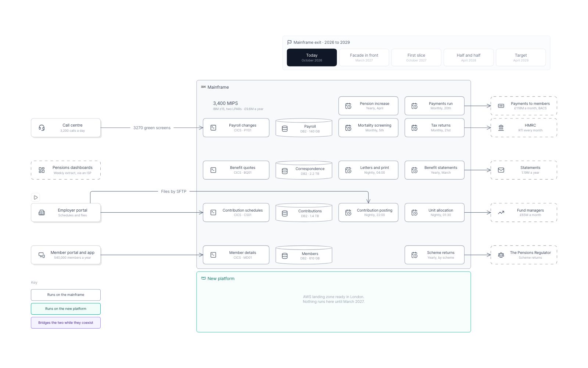This screenshot has height=368, width=588.
Task: Open the Payments run batch job
Action: 434,106
